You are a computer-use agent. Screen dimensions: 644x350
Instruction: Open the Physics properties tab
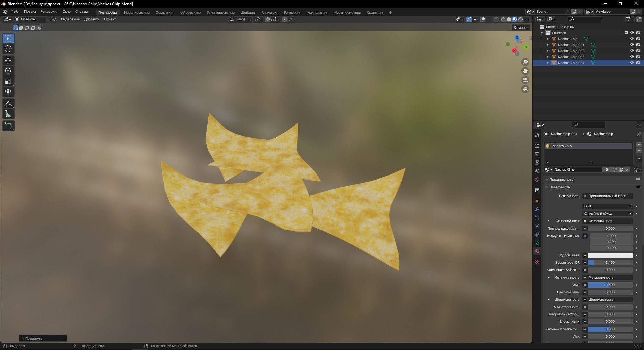(537, 226)
